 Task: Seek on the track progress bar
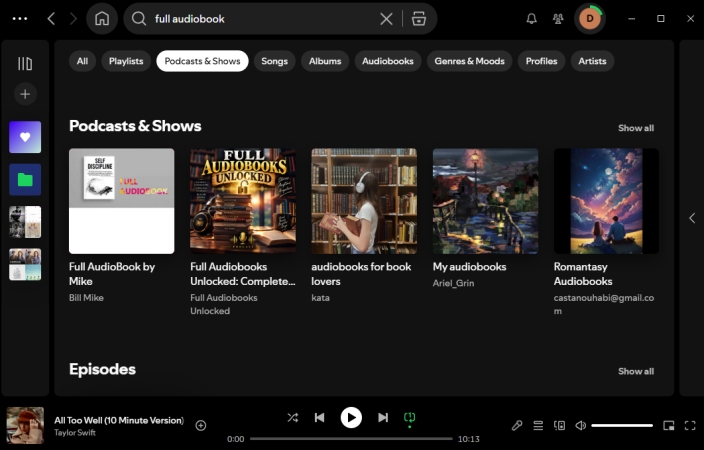351,439
